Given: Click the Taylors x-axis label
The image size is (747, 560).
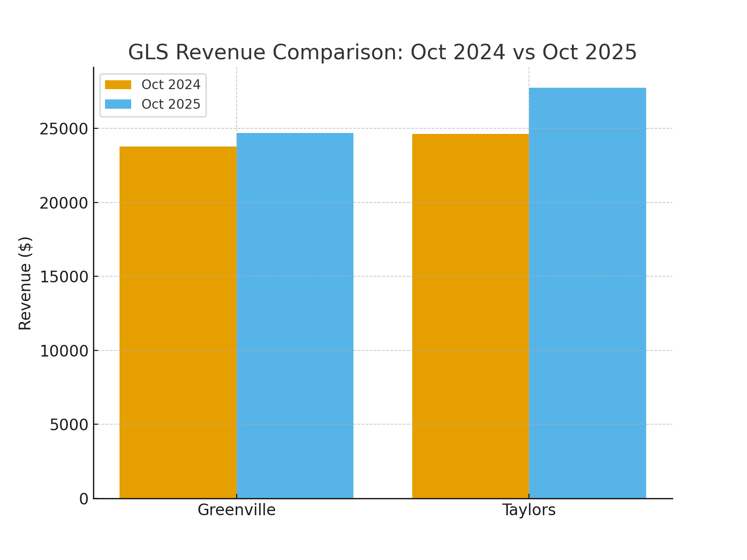Looking at the screenshot, I should point(529,510).
